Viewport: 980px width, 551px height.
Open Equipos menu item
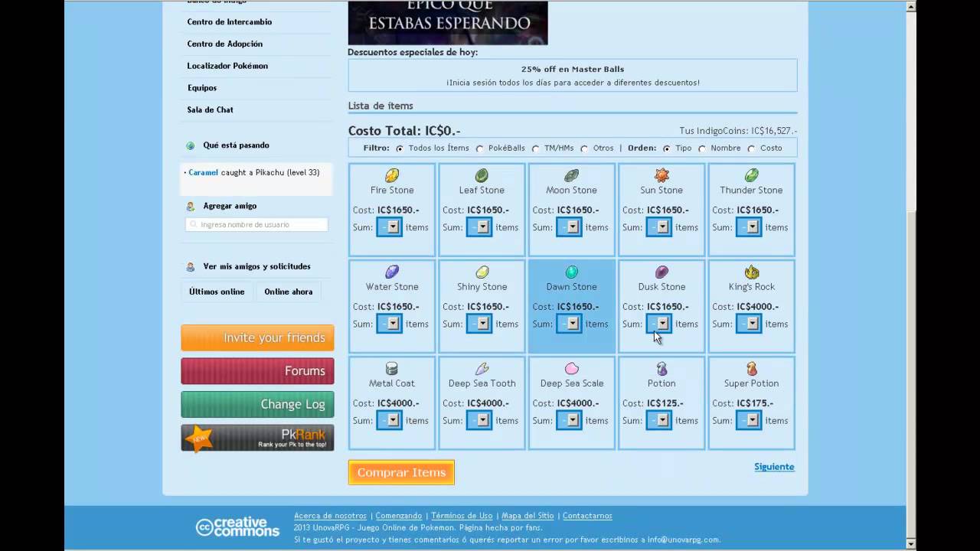coord(202,88)
